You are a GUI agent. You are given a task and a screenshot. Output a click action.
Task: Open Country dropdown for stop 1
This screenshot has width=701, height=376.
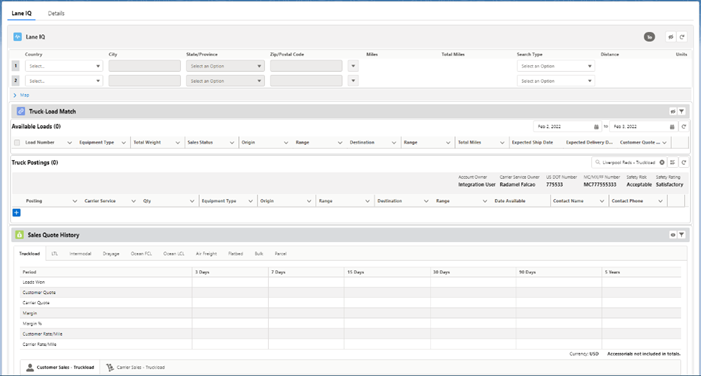pos(64,66)
